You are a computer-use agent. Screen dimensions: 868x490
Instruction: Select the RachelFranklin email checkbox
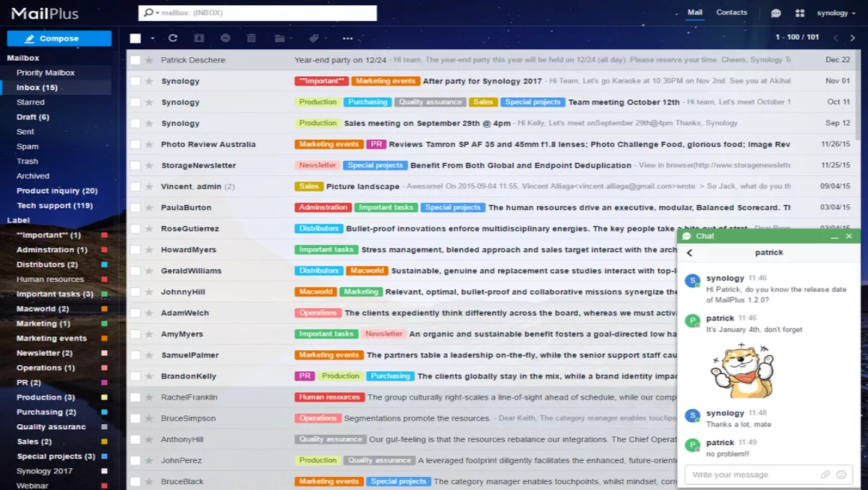135,397
